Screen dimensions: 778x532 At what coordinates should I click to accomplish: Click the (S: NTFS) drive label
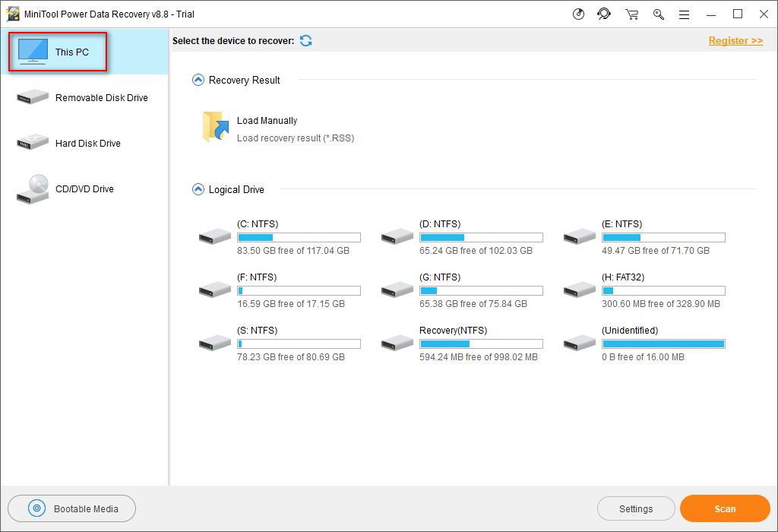coord(257,330)
